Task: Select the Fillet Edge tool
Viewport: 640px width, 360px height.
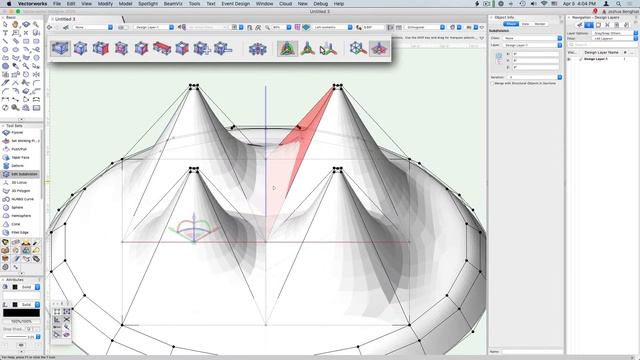Action: 20,232
